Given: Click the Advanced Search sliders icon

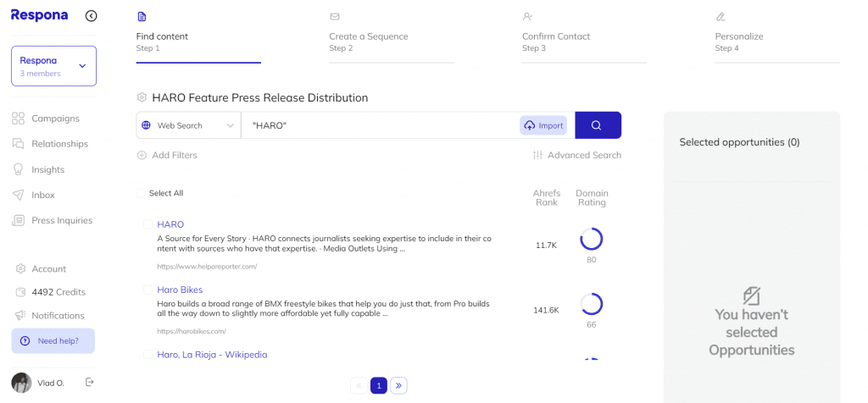Looking at the screenshot, I should [537, 155].
